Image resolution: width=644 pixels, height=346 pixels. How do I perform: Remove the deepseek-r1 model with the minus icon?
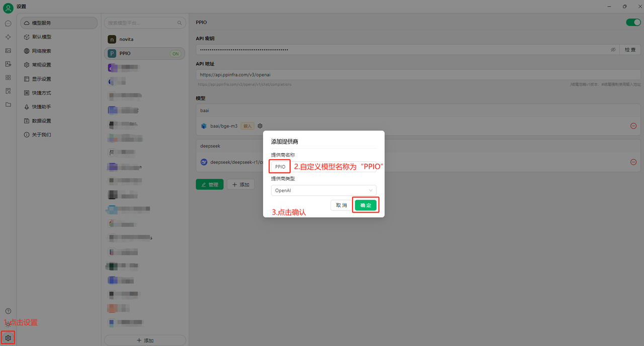tap(633, 162)
